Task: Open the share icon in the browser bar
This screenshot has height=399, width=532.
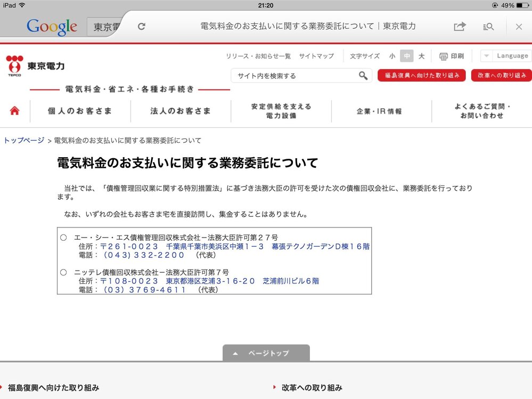Action: 460,26
